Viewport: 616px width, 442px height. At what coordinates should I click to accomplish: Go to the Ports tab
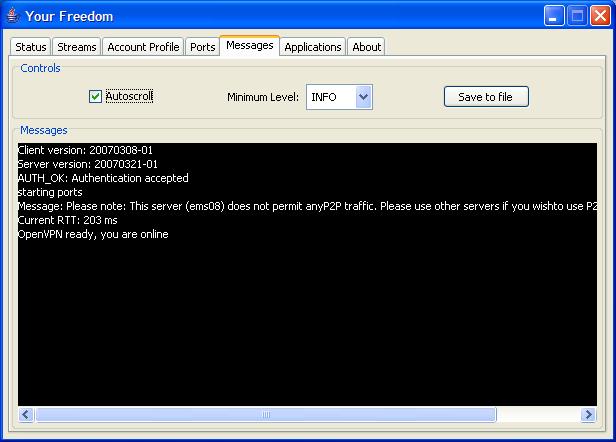(202, 47)
